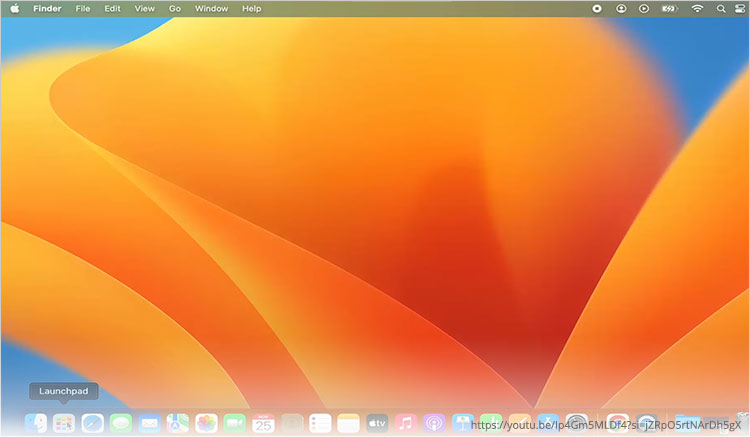Open Reminders from the Dock
750x437 pixels.
click(x=320, y=423)
